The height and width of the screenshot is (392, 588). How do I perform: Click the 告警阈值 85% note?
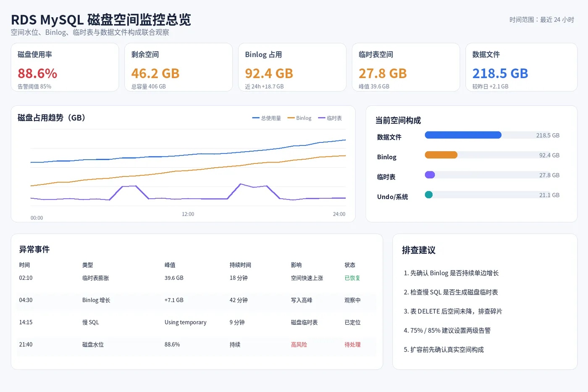point(34,87)
